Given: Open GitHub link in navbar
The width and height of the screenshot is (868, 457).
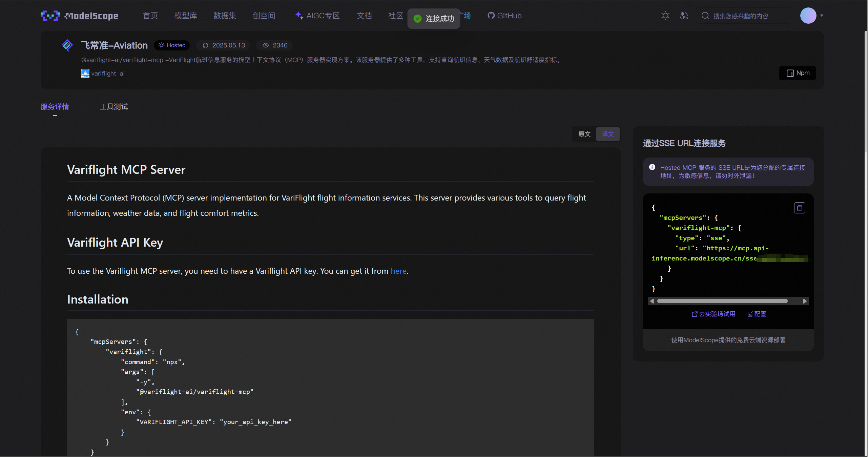Looking at the screenshot, I should point(504,16).
